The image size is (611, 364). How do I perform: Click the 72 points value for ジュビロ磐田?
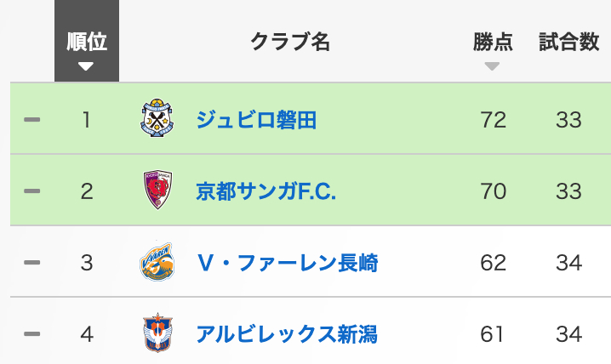point(493,120)
